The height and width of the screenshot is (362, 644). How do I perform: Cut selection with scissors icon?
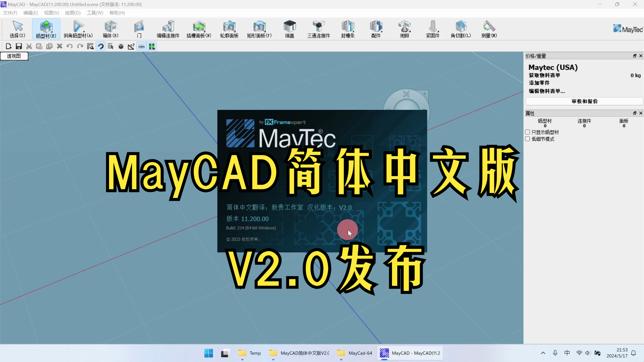pyautogui.click(x=29, y=46)
